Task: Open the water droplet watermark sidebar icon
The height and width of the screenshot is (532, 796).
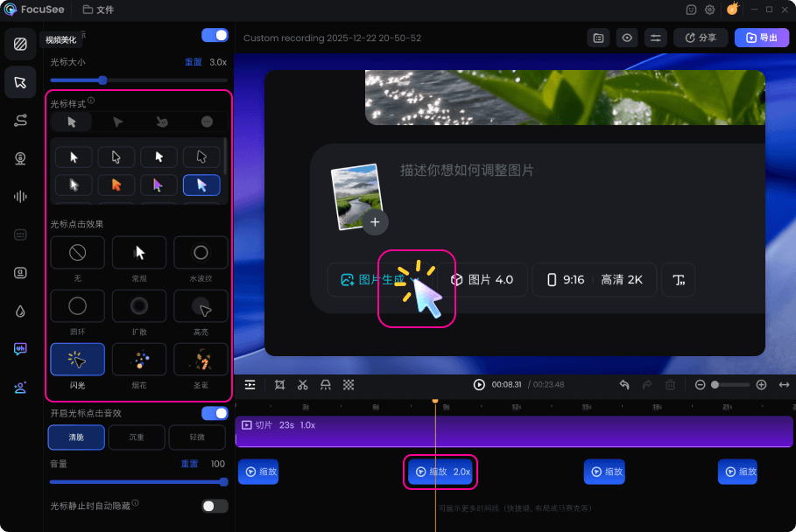Action: coord(20,311)
